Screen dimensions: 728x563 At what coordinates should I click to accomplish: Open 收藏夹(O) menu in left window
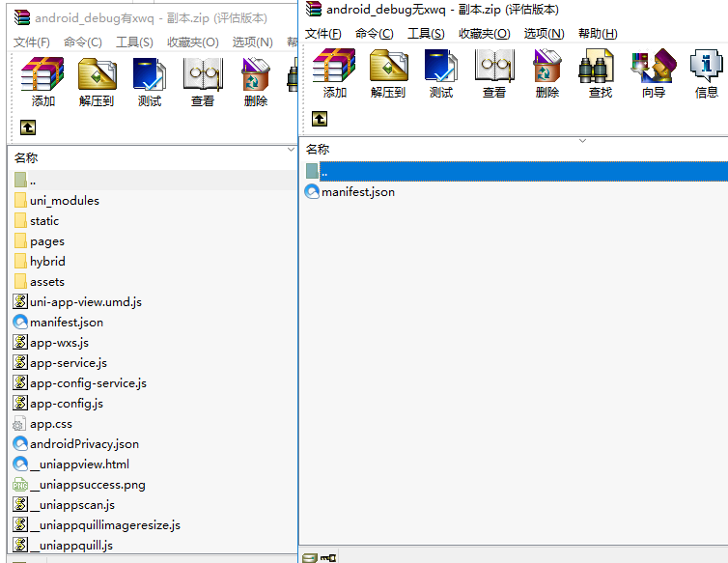pos(192,42)
